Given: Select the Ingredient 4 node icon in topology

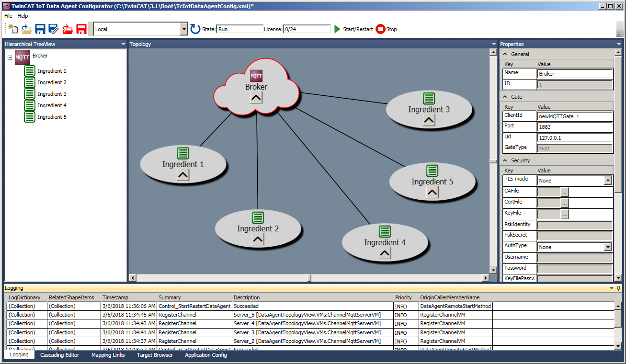Looking at the screenshot, I should tap(385, 231).
